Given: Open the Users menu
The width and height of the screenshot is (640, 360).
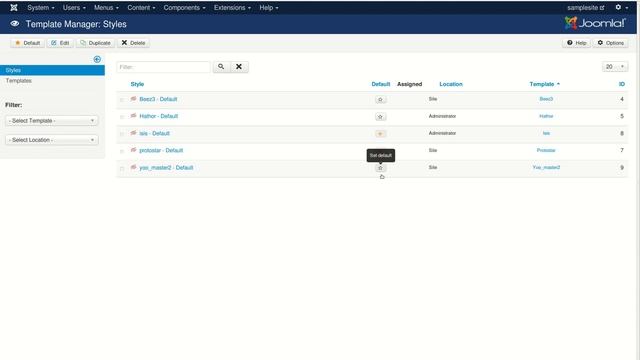Looking at the screenshot, I should (x=74, y=8).
